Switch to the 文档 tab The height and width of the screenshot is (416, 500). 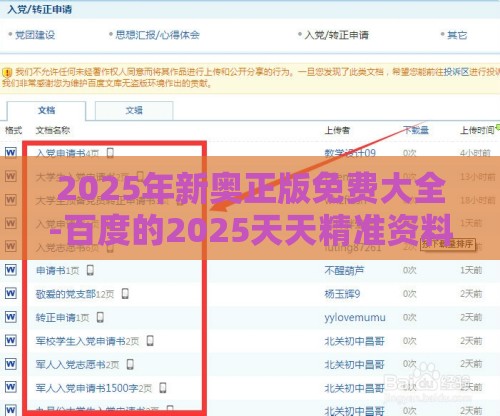pos(46,110)
